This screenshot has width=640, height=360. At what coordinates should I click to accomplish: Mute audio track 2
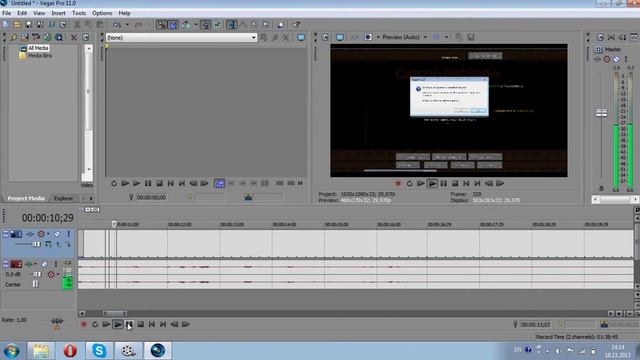[x=44, y=264]
